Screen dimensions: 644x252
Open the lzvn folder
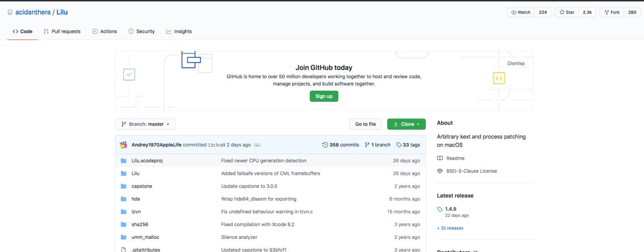click(137, 212)
